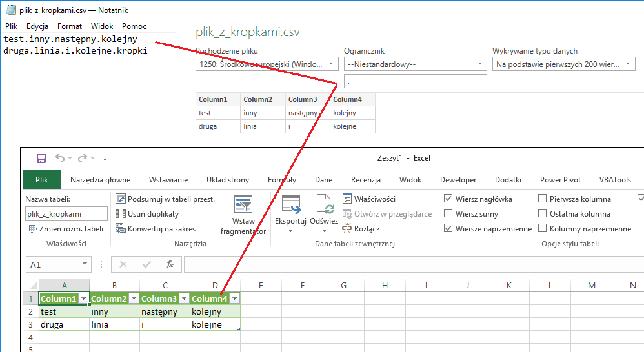Open Edycja menu in Notatnik
This screenshot has height=352, width=644.
pyautogui.click(x=37, y=26)
